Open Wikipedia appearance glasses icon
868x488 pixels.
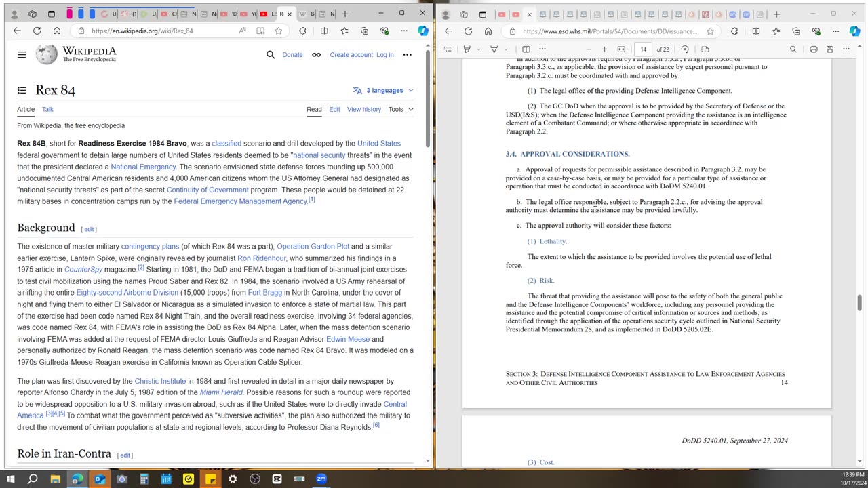316,55
